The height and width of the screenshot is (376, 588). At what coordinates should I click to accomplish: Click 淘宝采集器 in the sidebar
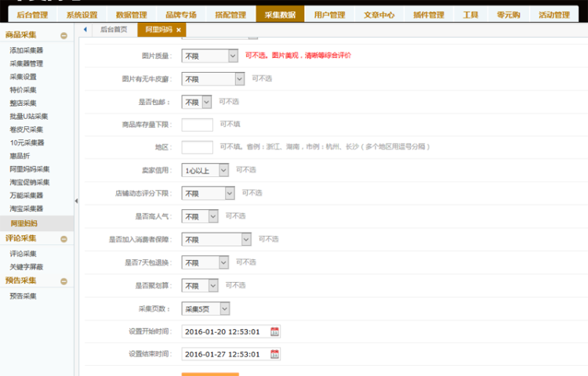tap(26, 208)
